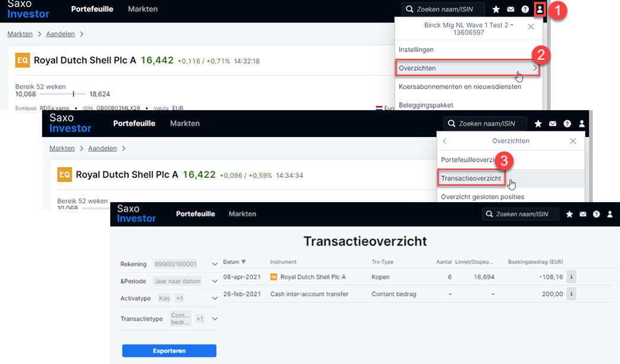
Task: Click the Saxo Investor logo in the Transactieoverzicht window
Action: [x=136, y=213]
